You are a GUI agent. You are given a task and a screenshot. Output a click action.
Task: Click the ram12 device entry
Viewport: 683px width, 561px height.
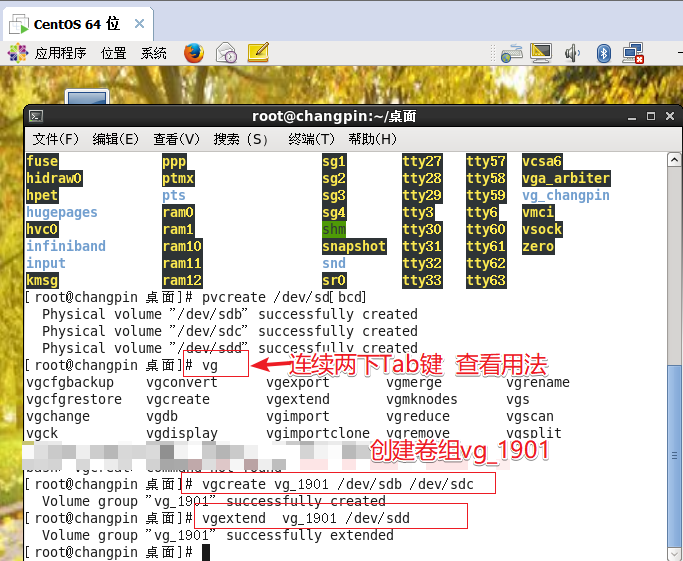click(182, 280)
